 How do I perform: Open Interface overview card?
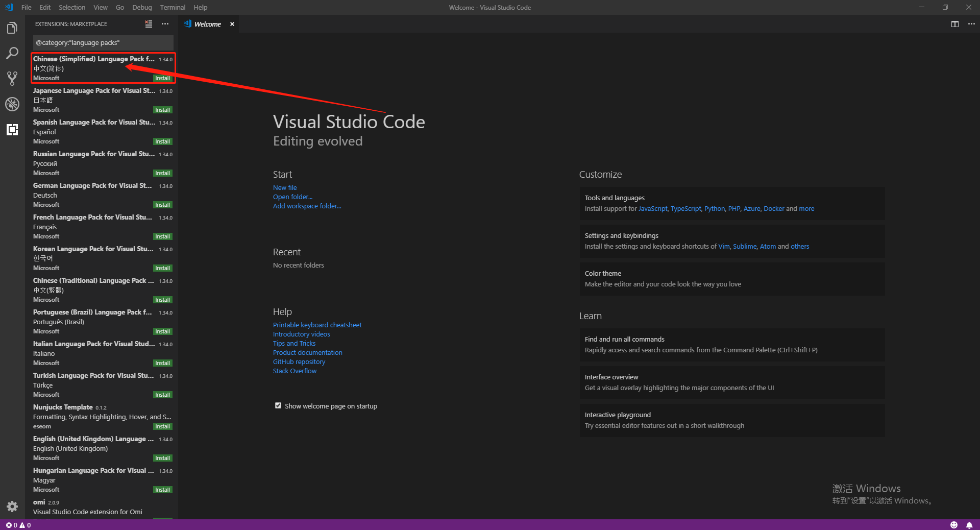(x=732, y=382)
